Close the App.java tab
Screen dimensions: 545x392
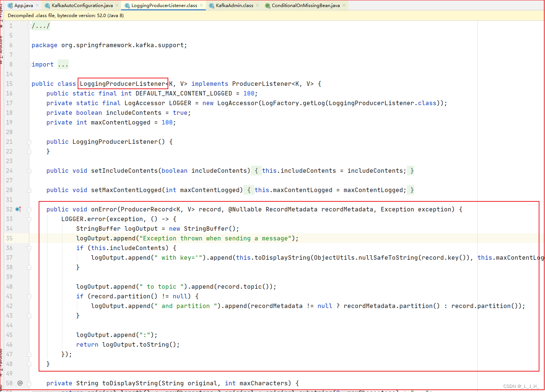37,5
